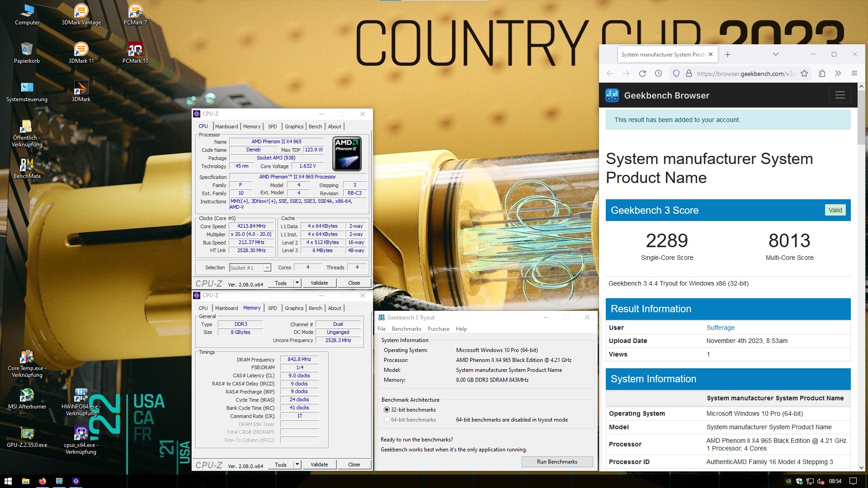This screenshot has height=488, width=868.
Task: Switch to SPD tab in lower CPU-Z
Action: pyautogui.click(x=273, y=308)
